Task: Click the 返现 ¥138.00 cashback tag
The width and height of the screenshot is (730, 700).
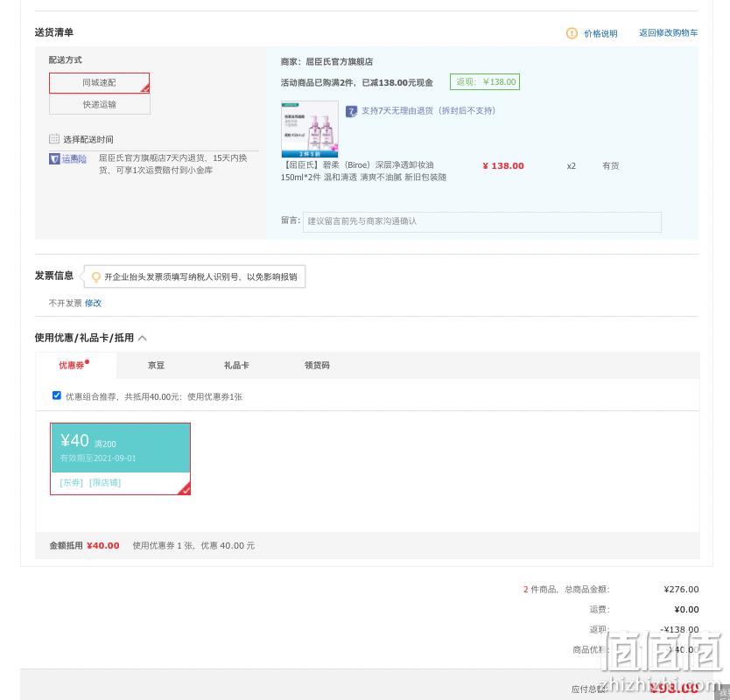Action: click(x=485, y=82)
